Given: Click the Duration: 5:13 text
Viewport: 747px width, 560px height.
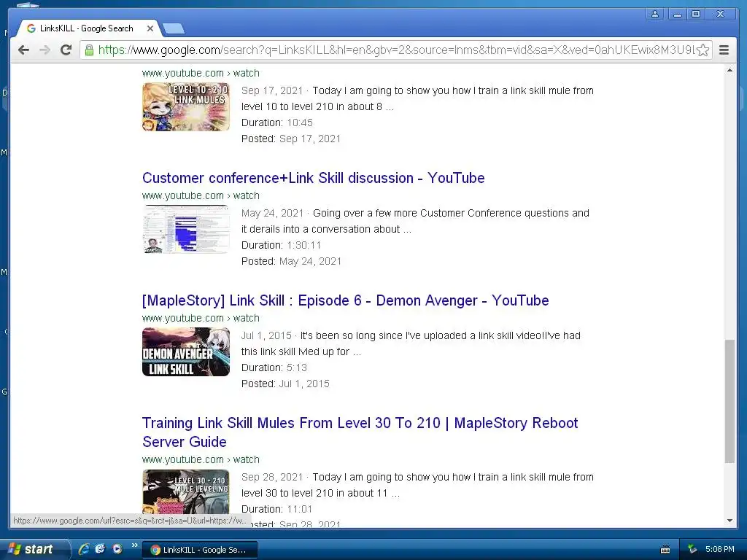Looking at the screenshot, I should pos(274,367).
